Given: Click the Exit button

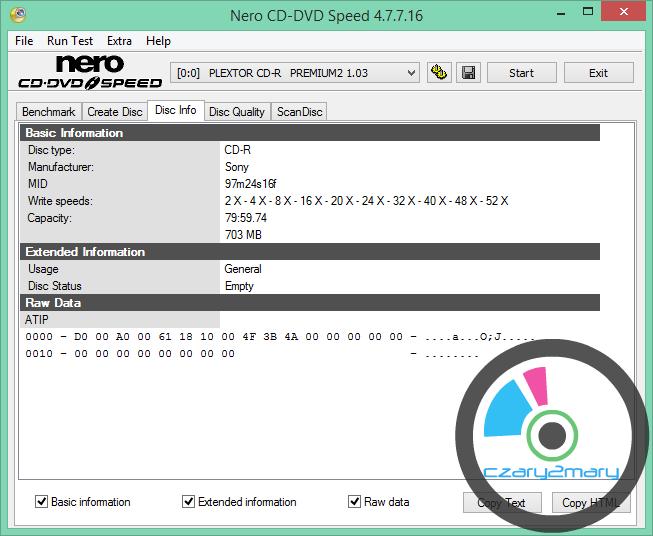Looking at the screenshot, I should coord(598,73).
